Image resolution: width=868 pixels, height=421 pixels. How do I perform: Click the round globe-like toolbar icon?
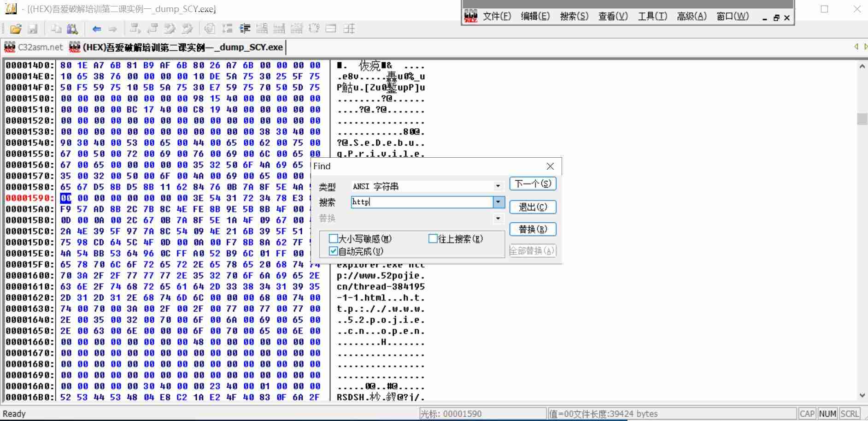click(210, 29)
